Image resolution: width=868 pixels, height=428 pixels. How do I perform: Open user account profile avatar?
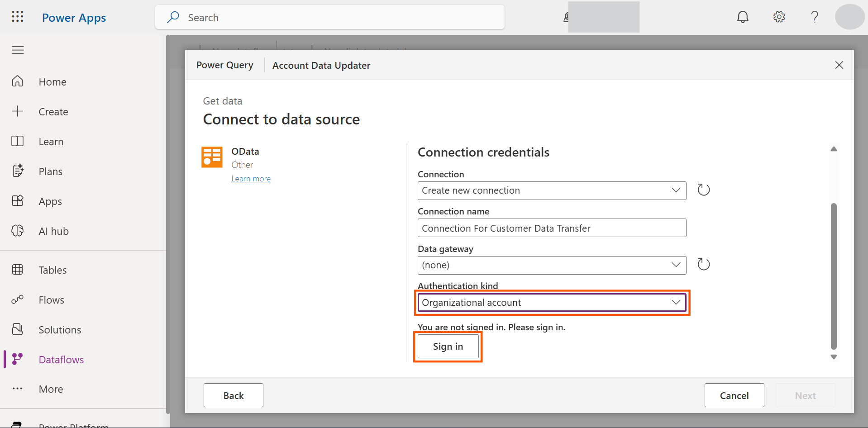[x=849, y=17]
